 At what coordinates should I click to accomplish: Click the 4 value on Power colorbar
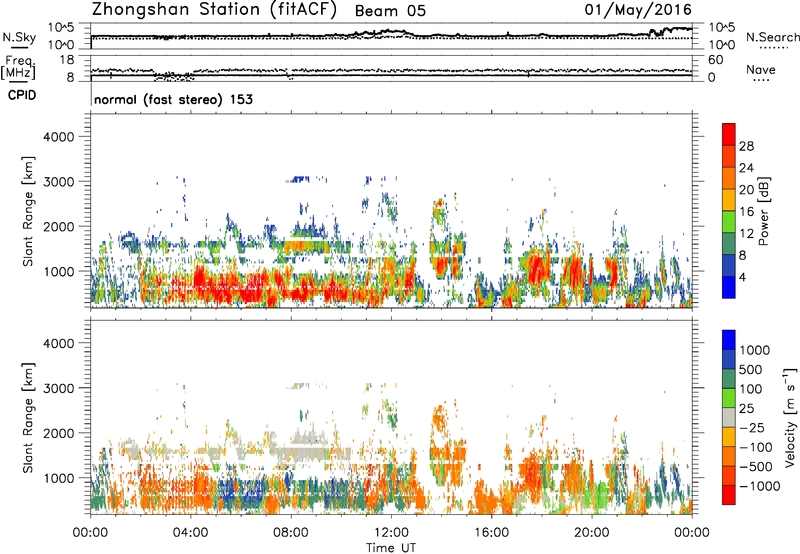[743, 277]
